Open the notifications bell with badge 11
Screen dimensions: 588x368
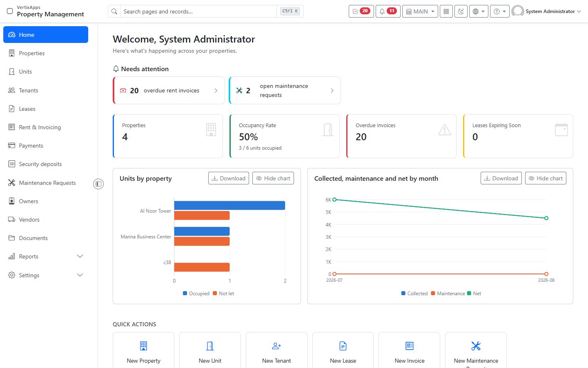(388, 11)
